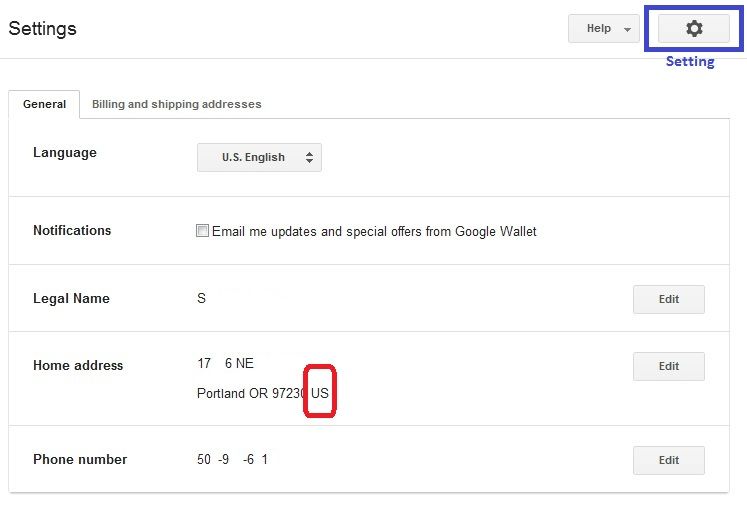Expand the U.S. English language selector
Viewport: 747px width, 517px height.
pyautogui.click(x=259, y=157)
